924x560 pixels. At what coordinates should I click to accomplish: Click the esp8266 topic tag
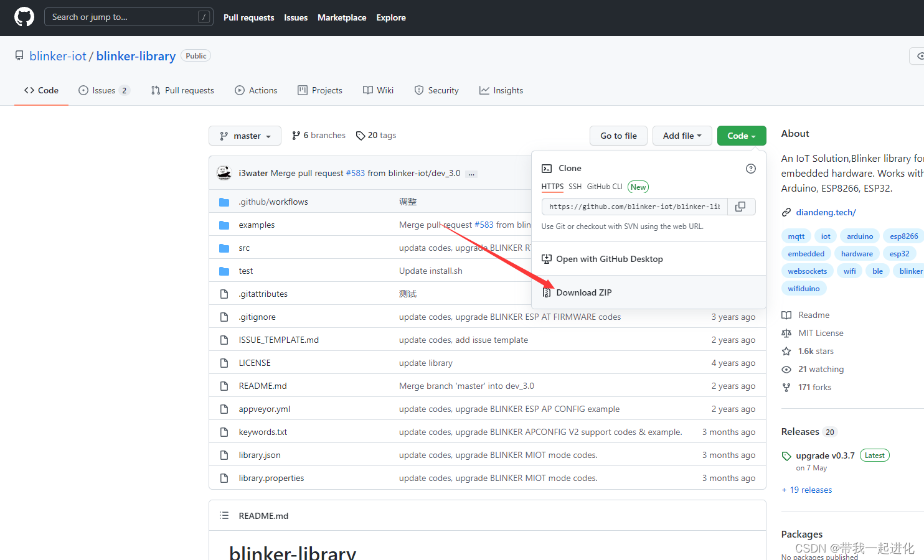pos(904,236)
